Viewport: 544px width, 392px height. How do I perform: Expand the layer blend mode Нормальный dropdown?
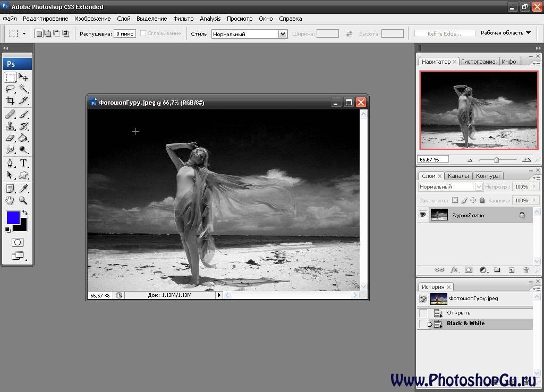[450, 187]
